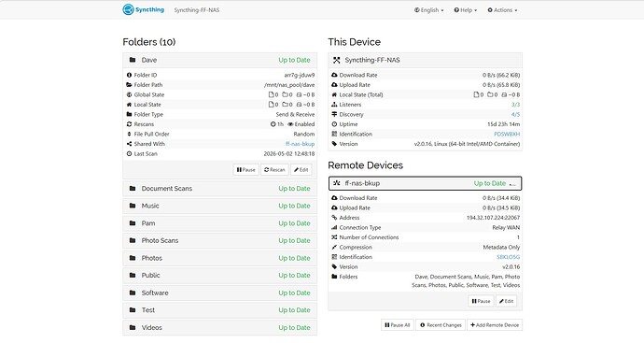This screenshot has height=343, width=644.
Task: Click the Folders (10) heading
Action: (149, 42)
